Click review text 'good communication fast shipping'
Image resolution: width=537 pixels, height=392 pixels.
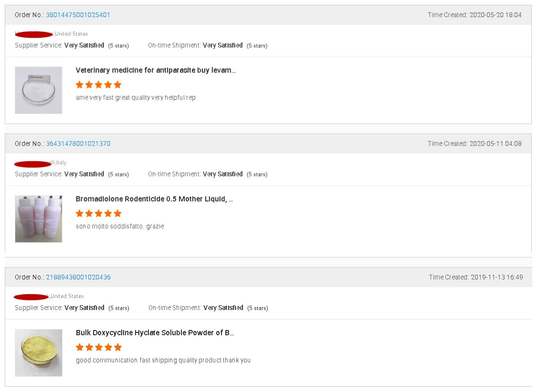[x=163, y=360]
